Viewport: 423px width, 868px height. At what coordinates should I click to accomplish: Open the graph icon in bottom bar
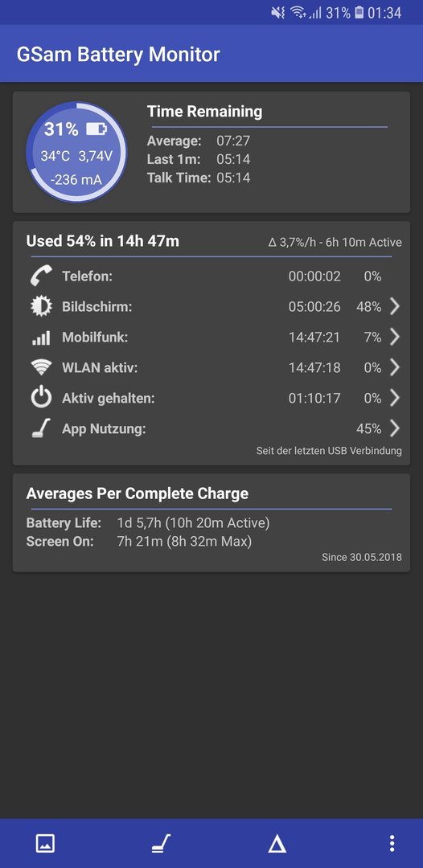(45, 843)
